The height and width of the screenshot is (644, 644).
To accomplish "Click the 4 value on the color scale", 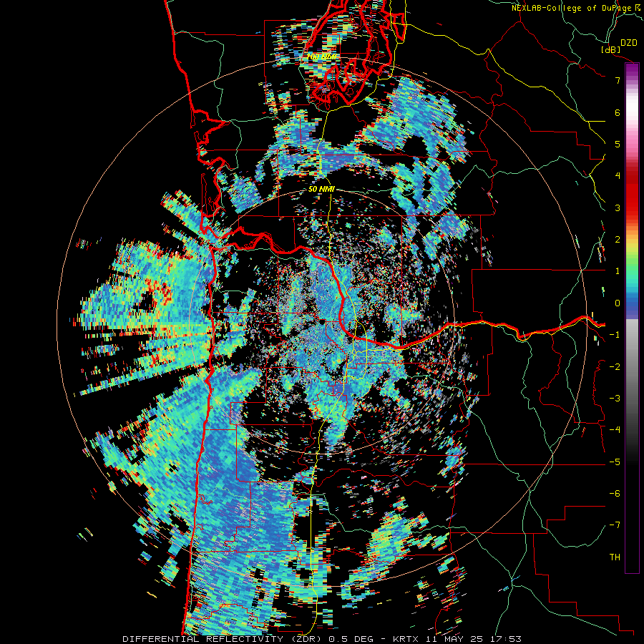I will click(x=618, y=176).
